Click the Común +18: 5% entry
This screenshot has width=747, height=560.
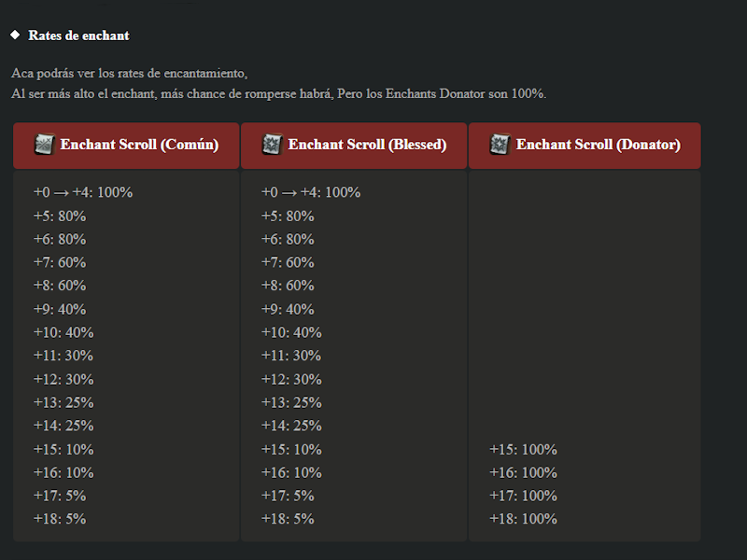tap(60, 519)
